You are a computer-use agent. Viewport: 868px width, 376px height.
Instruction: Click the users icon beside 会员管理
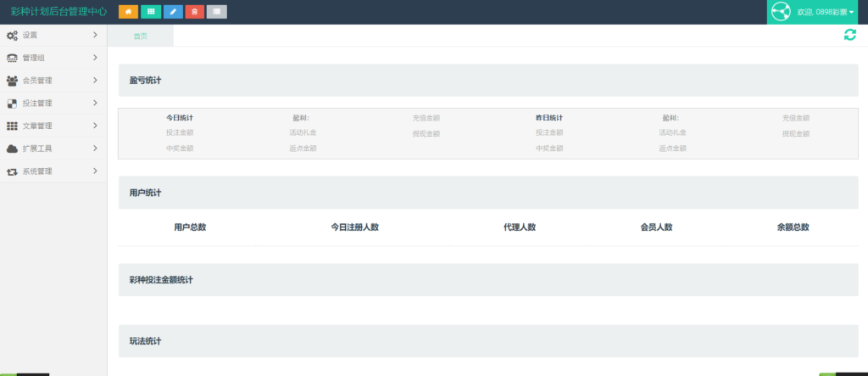(12, 81)
